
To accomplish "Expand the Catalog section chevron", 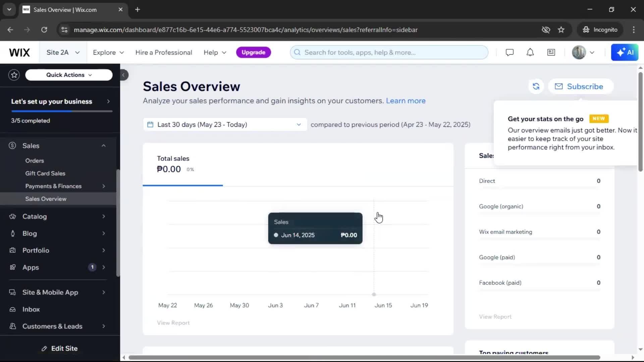I will (x=104, y=217).
